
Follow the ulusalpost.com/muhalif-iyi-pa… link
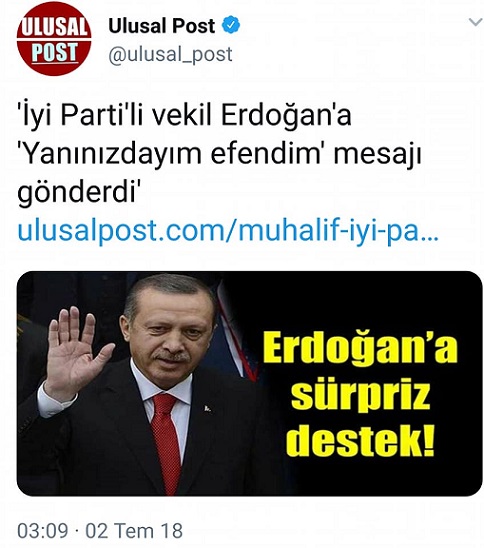[x=228, y=230]
